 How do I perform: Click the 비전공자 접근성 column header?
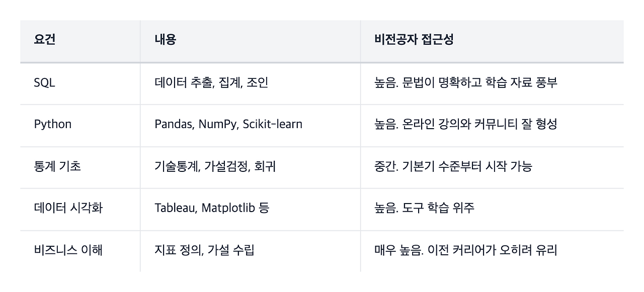coord(492,41)
